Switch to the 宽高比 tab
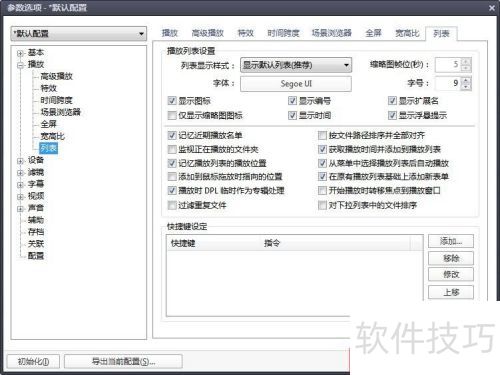 [407, 33]
